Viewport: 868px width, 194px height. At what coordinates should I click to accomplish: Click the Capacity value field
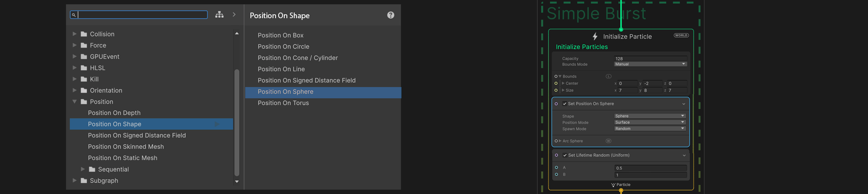pyautogui.click(x=650, y=58)
